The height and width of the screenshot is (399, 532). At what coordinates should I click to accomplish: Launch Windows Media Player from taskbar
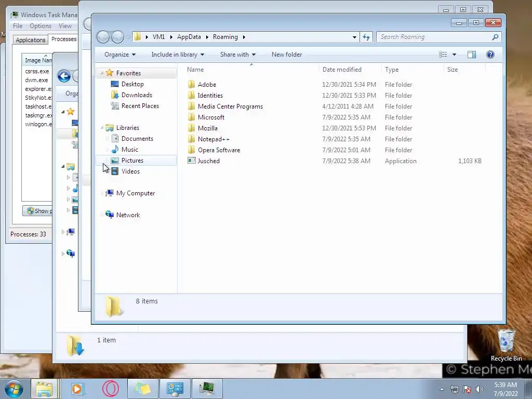point(77,389)
